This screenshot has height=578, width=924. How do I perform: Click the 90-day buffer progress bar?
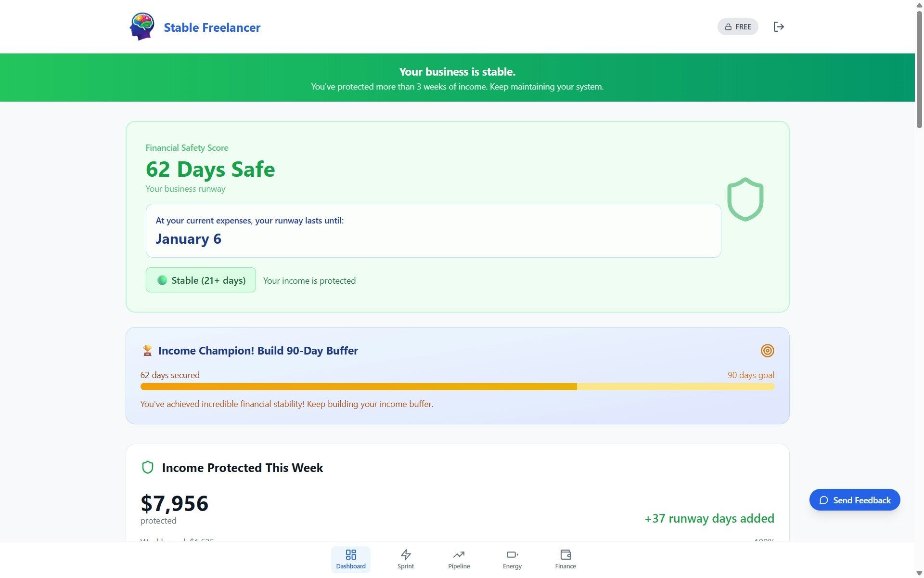(x=457, y=386)
